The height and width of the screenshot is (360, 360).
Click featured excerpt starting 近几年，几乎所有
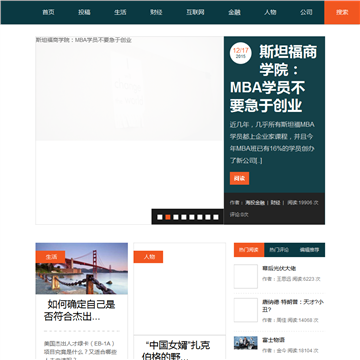click(x=272, y=143)
